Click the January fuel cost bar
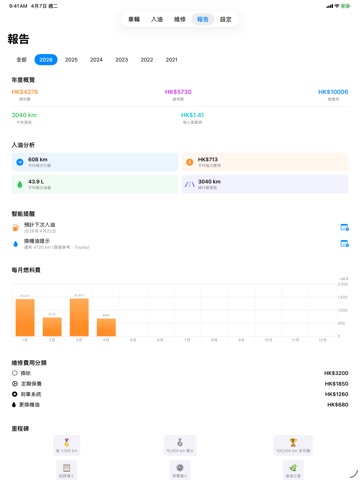Image resolution: width=360 pixels, height=480 pixels. (x=25, y=317)
